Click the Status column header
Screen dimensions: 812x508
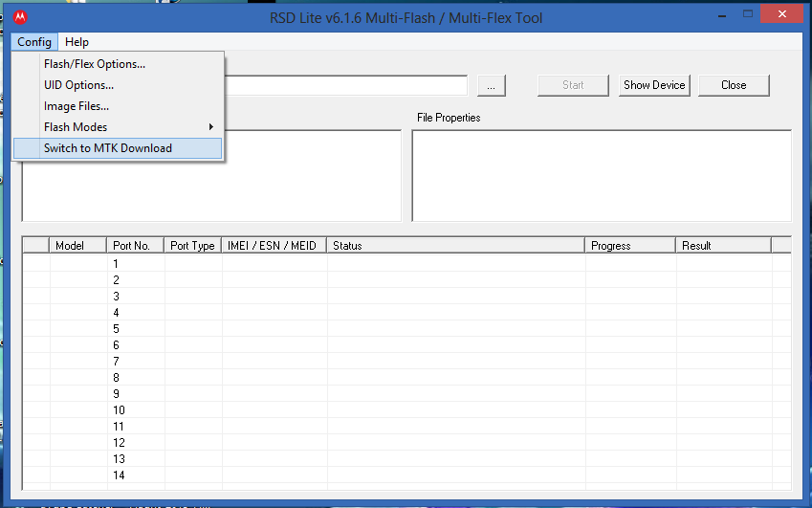pos(455,246)
